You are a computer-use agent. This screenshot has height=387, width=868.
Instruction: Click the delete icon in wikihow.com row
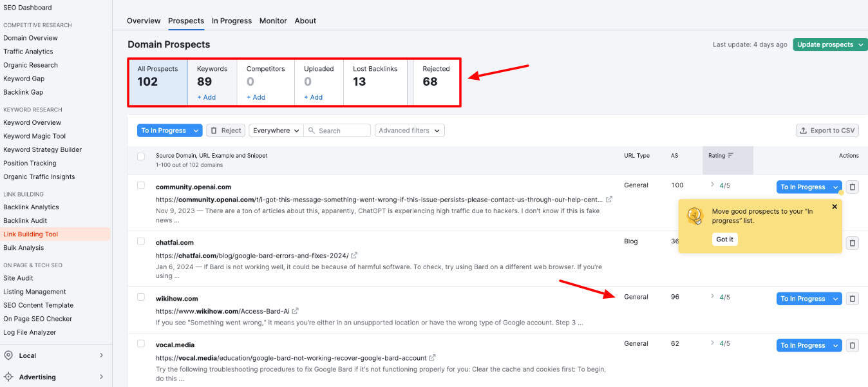(x=852, y=299)
